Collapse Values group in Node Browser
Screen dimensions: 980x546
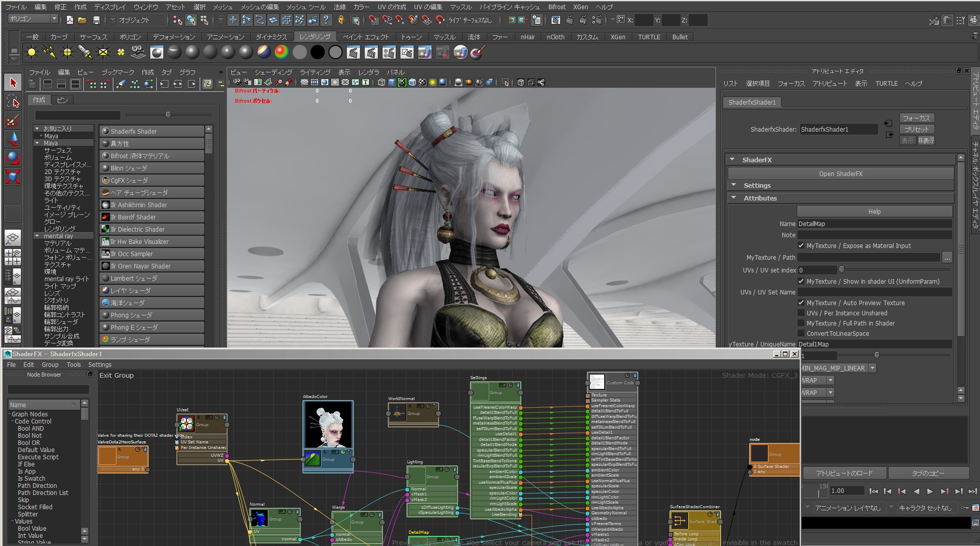click(x=12, y=522)
